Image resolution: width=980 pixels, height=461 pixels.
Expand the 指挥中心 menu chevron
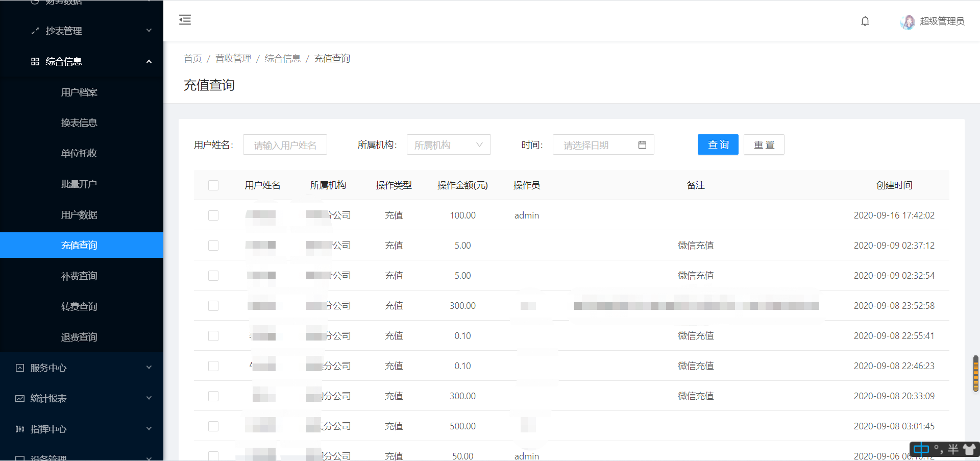[149, 429]
